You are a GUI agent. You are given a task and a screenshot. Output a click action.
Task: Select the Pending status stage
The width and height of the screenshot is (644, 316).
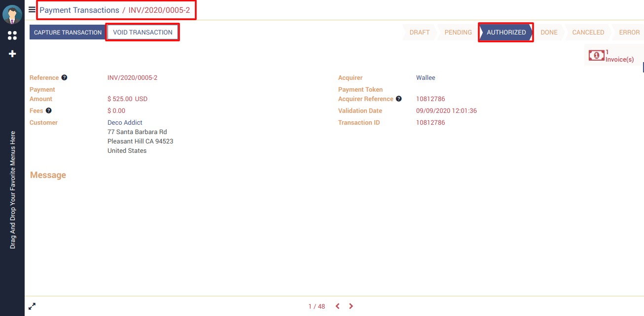click(x=458, y=33)
